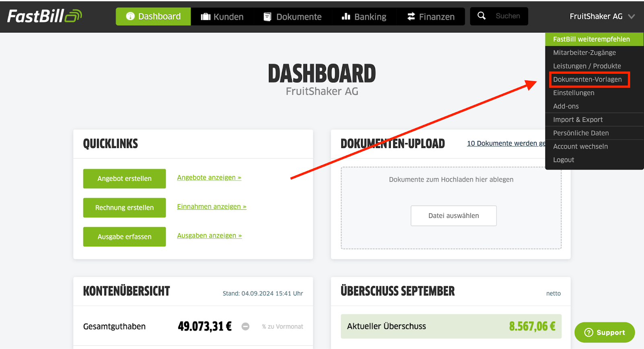Click the % zu Vormonat label
Screen dimensions: 644x349
coord(283,326)
